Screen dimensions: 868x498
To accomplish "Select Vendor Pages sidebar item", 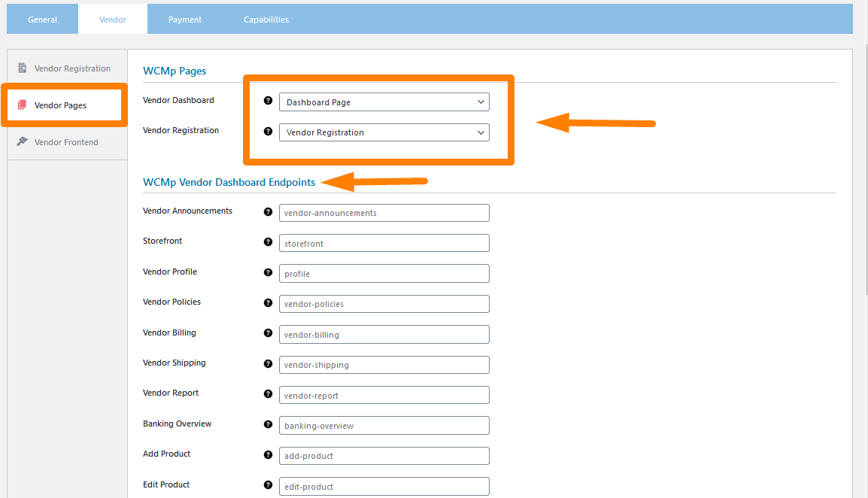I will coord(65,105).
